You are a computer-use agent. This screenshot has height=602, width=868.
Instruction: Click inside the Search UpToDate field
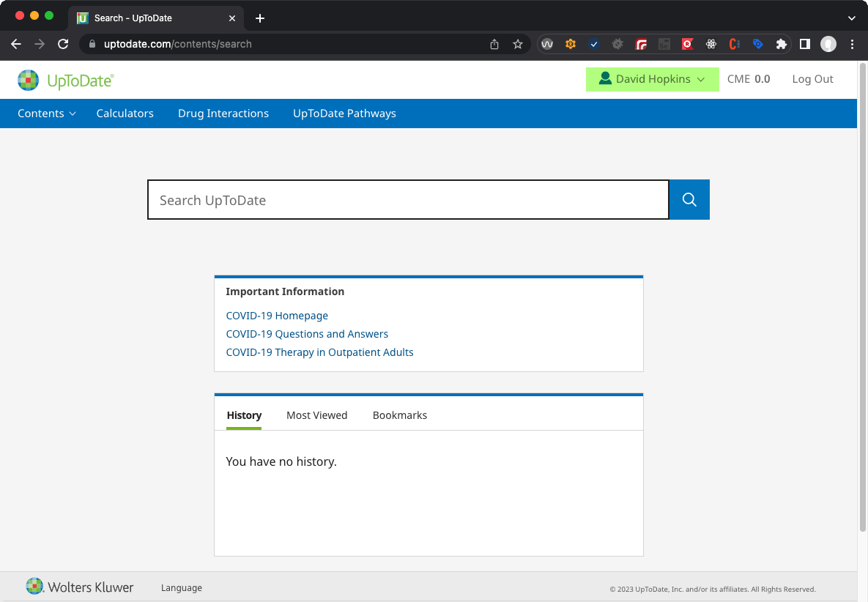click(x=407, y=199)
